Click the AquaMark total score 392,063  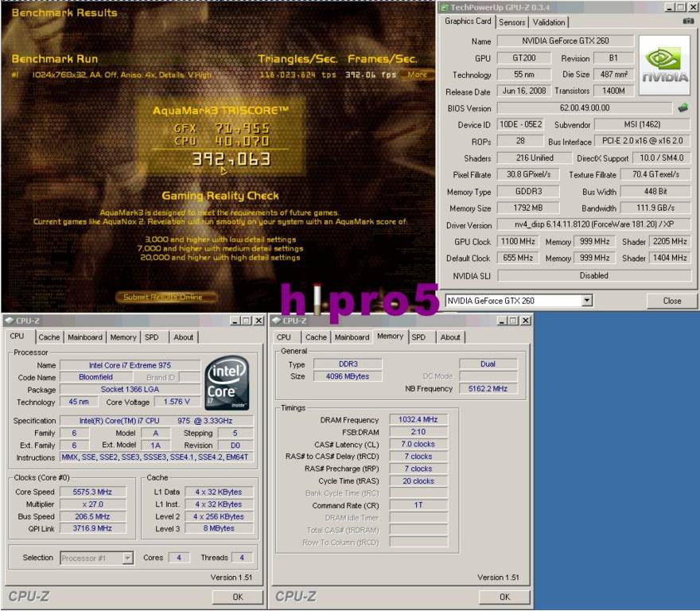[x=231, y=159]
